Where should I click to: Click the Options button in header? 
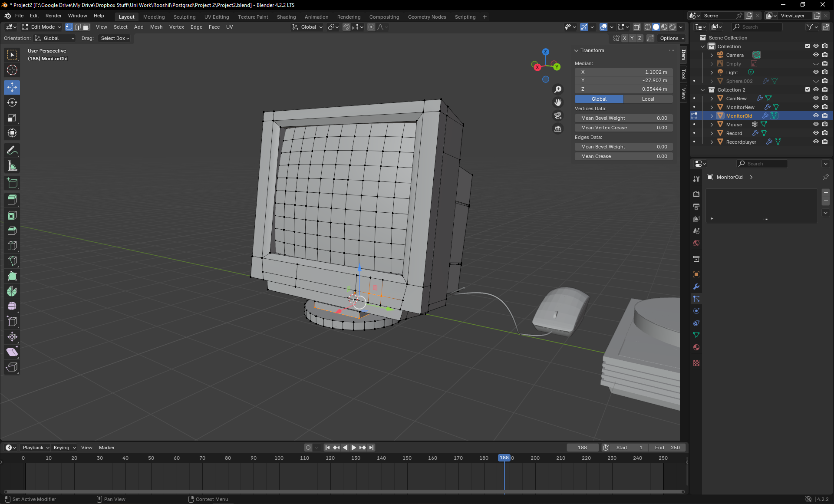pos(672,38)
